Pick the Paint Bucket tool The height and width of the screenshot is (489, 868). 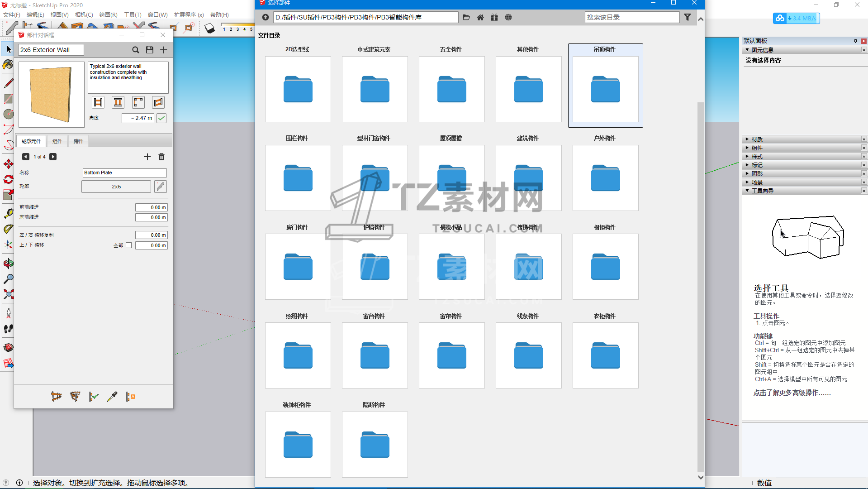pyautogui.click(x=8, y=65)
